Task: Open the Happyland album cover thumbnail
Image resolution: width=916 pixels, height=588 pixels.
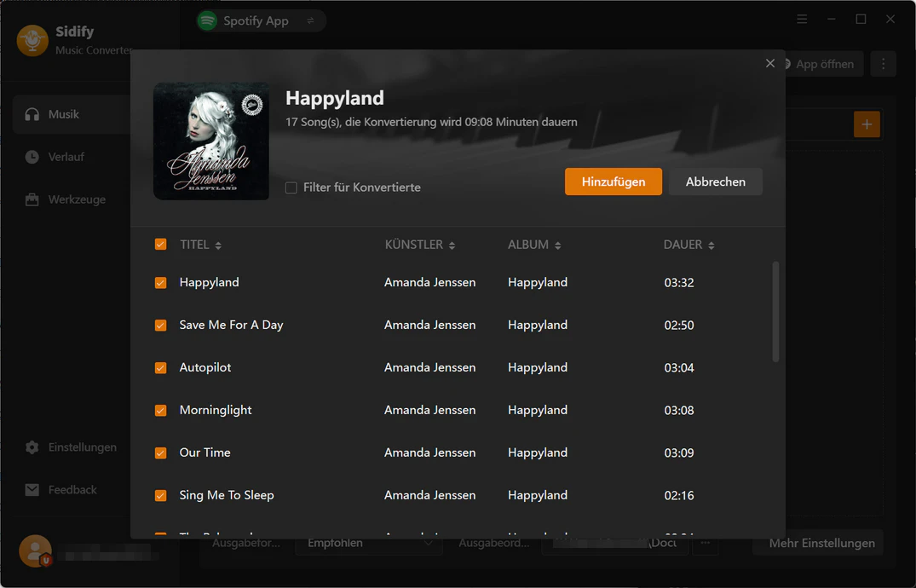Action: pyautogui.click(x=211, y=141)
